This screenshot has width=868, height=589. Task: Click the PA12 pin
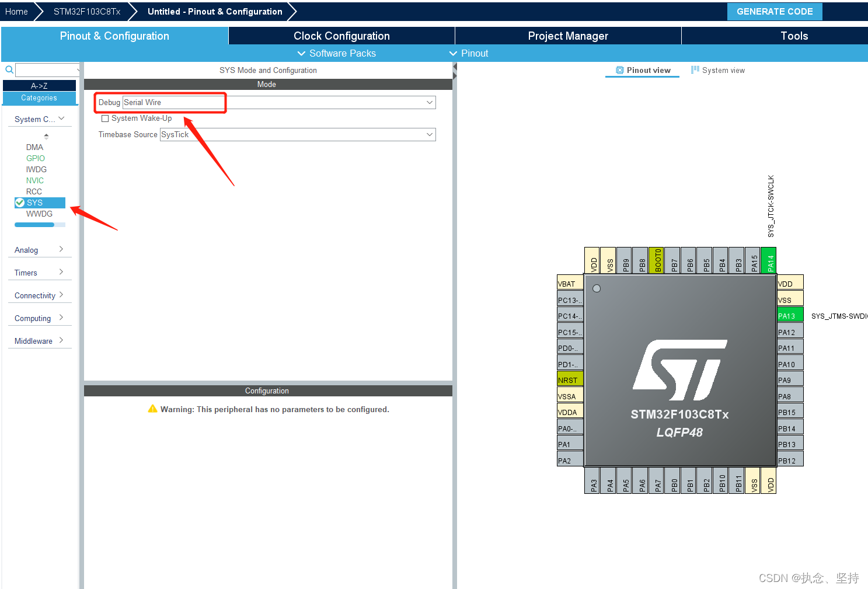pyautogui.click(x=790, y=331)
